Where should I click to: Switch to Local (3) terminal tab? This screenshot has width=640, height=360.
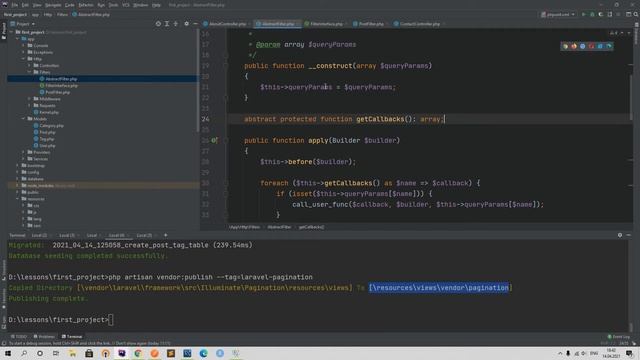pos(67,235)
